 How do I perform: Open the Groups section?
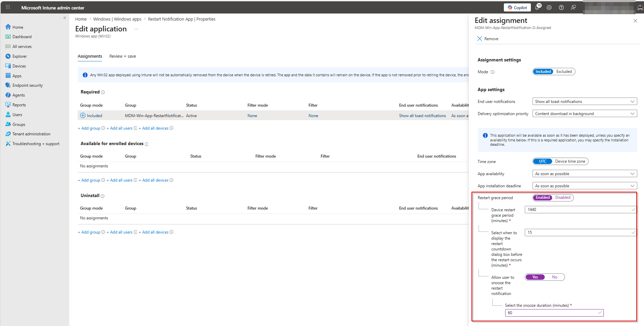click(19, 124)
